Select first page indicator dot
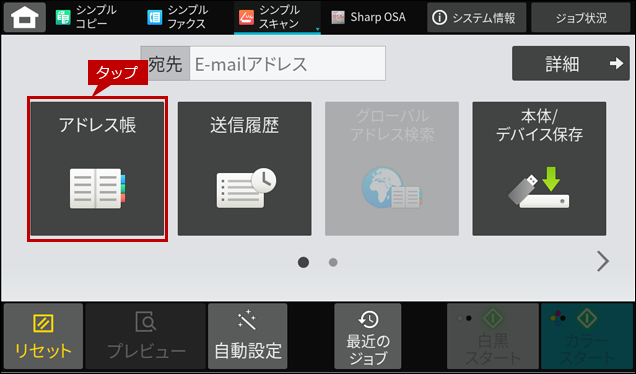The image size is (636, 374). pyautogui.click(x=303, y=262)
